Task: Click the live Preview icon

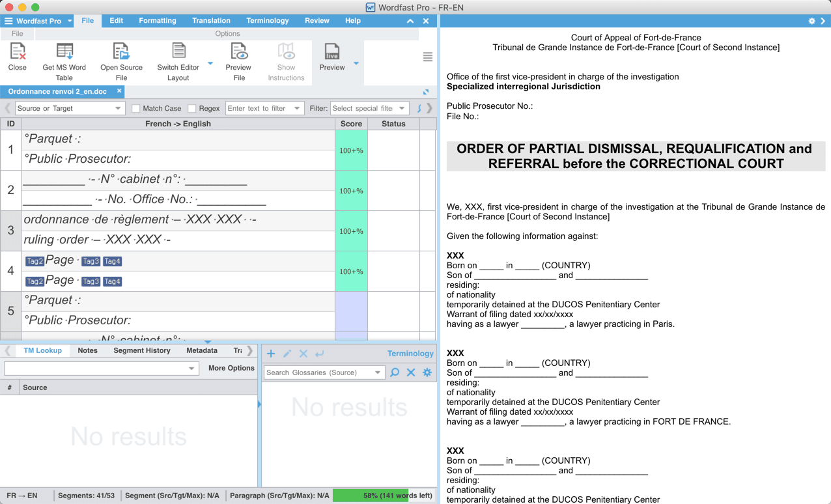Action: 332,52
